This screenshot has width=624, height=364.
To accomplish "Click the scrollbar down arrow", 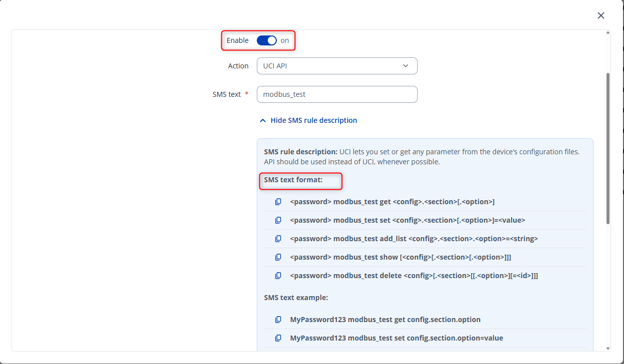I will pos(608,348).
